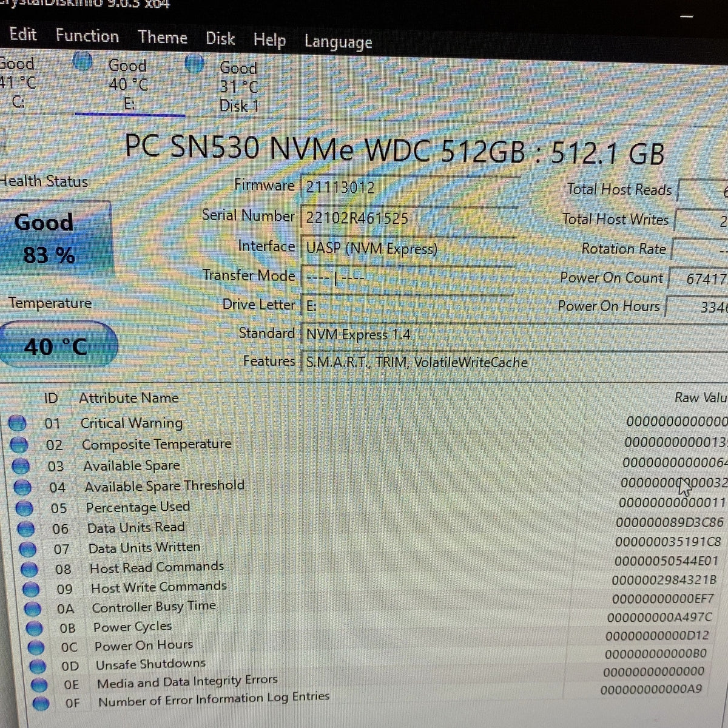728x728 pixels.
Task: Click the ID column header
Action: coord(51,398)
